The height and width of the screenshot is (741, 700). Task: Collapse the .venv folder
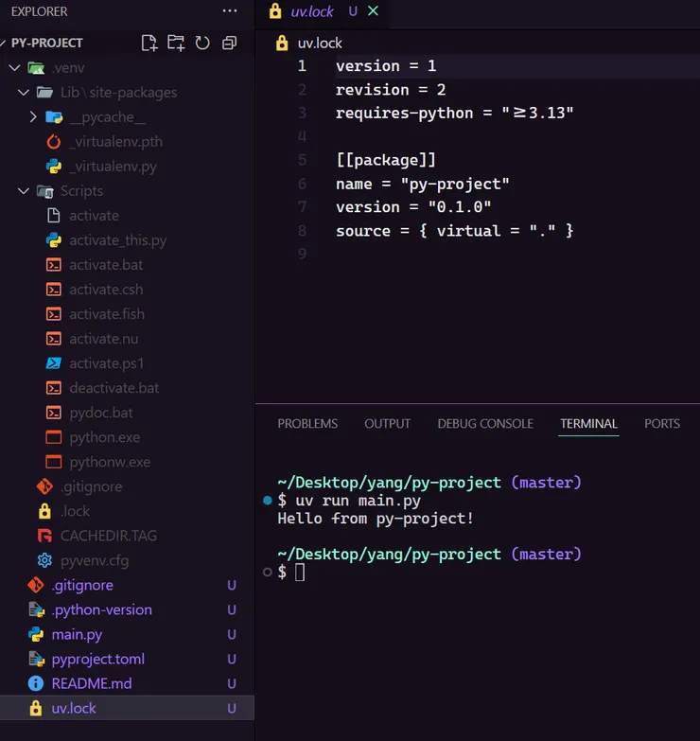[x=14, y=67]
